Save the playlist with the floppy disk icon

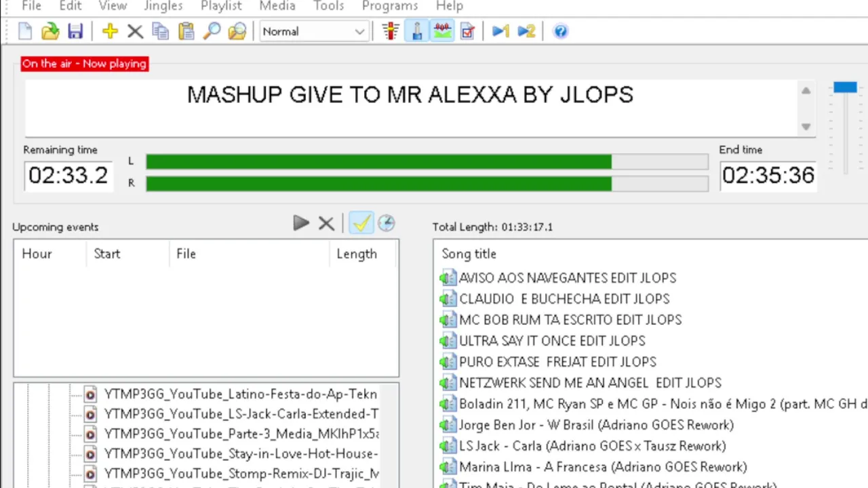click(x=75, y=31)
